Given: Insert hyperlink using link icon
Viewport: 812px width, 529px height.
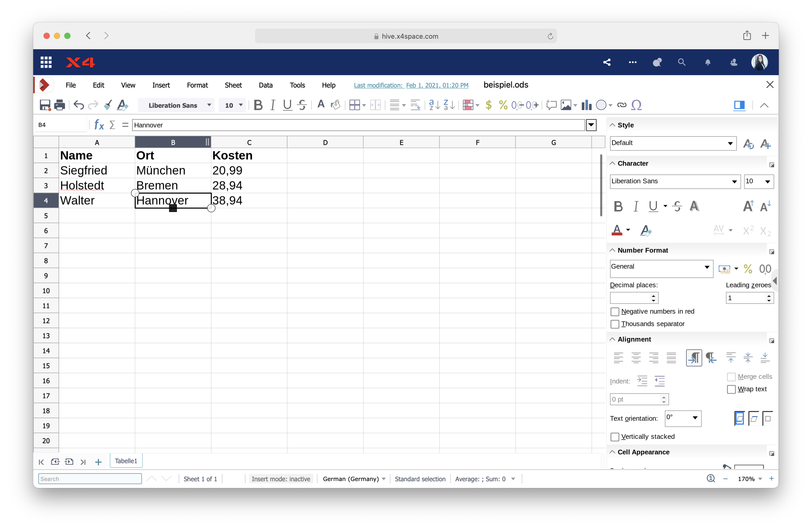Looking at the screenshot, I should tap(622, 105).
